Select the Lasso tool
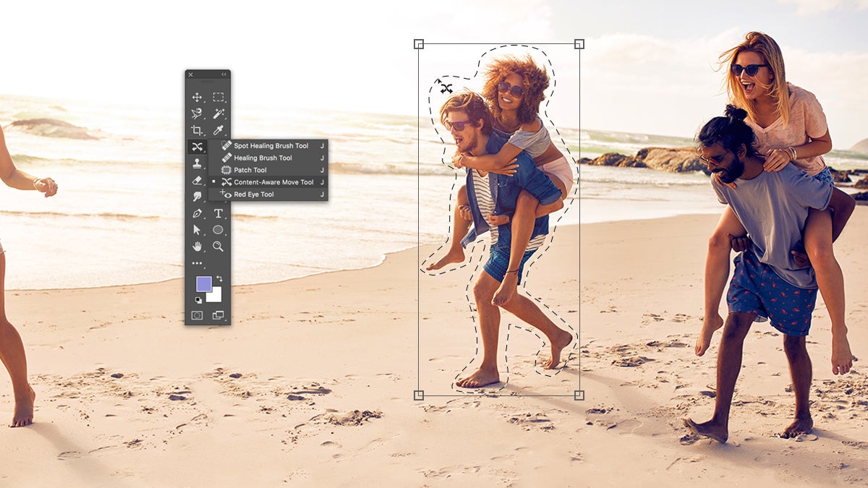The image size is (868, 488). click(197, 113)
